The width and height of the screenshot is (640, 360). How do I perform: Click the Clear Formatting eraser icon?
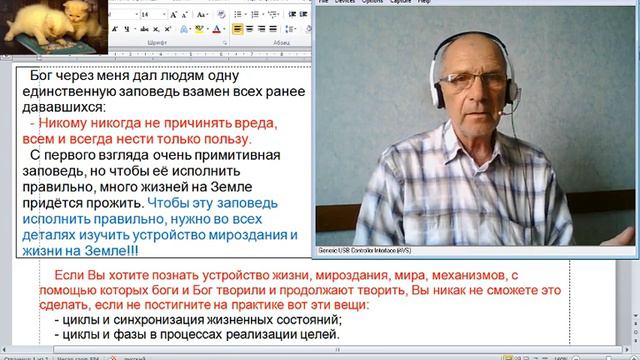pyautogui.click(x=221, y=15)
